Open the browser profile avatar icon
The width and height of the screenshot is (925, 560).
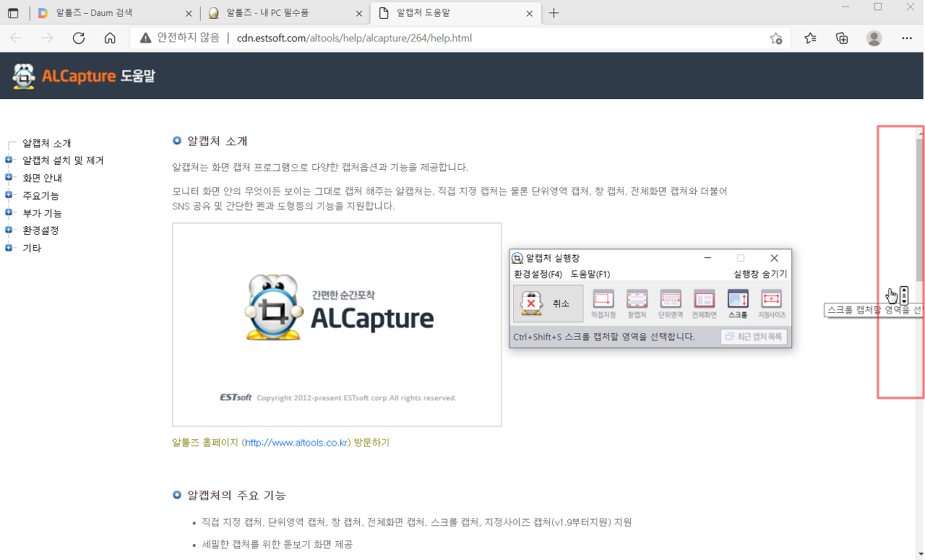coord(874,38)
